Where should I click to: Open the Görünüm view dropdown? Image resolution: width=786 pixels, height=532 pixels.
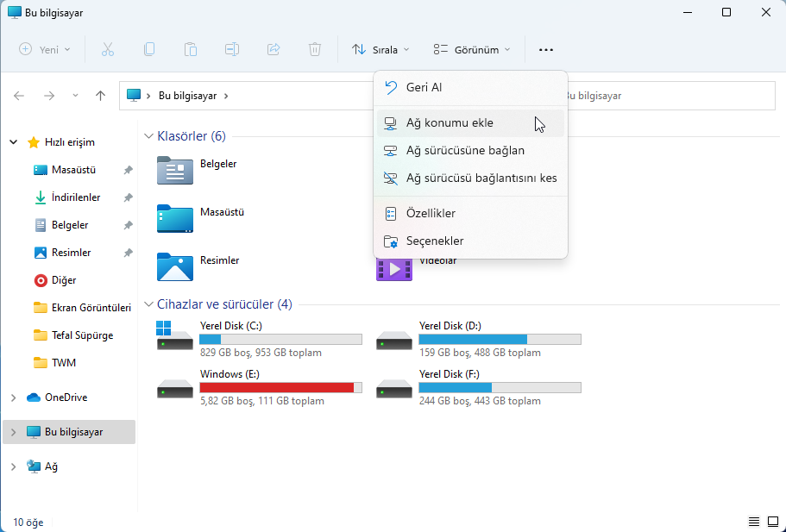coord(471,49)
